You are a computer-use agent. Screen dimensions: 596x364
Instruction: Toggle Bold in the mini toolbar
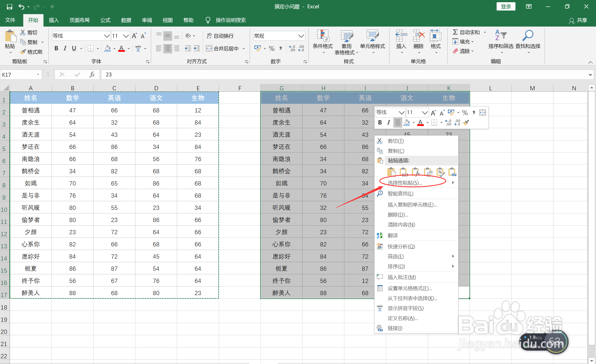click(380, 122)
